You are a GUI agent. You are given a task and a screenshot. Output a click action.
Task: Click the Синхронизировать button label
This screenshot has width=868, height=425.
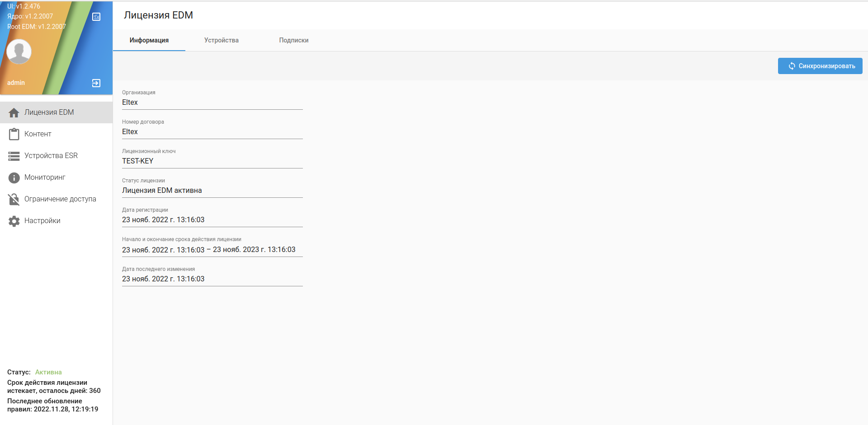pyautogui.click(x=827, y=66)
